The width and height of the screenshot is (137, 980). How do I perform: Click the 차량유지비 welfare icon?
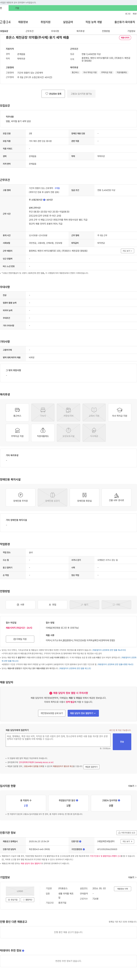[x=68, y=412]
